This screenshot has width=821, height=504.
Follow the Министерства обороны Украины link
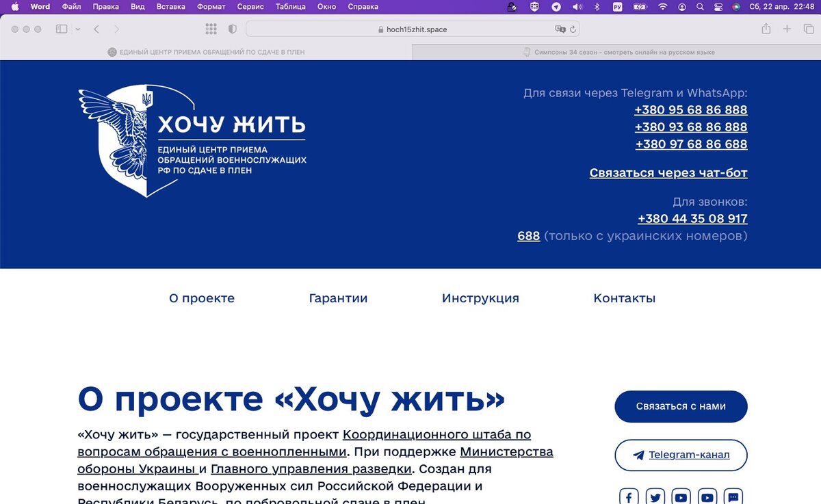(x=315, y=460)
